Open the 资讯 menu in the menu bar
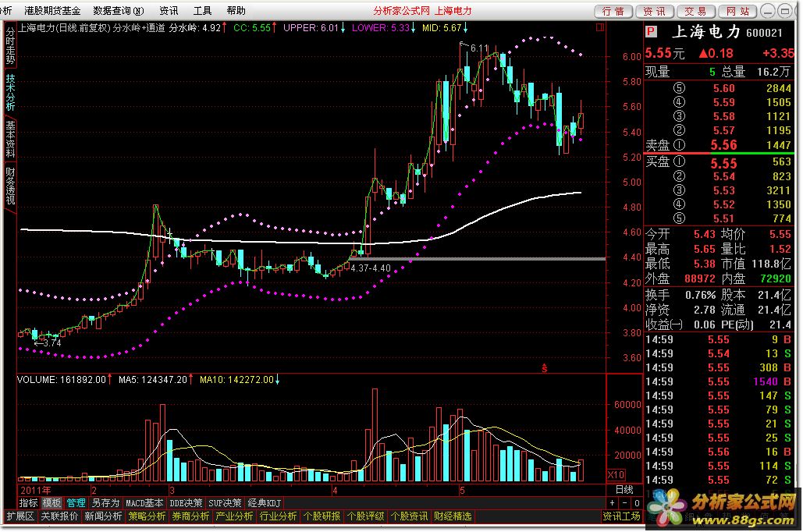The height and width of the screenshot is (532, 803). 169,10
